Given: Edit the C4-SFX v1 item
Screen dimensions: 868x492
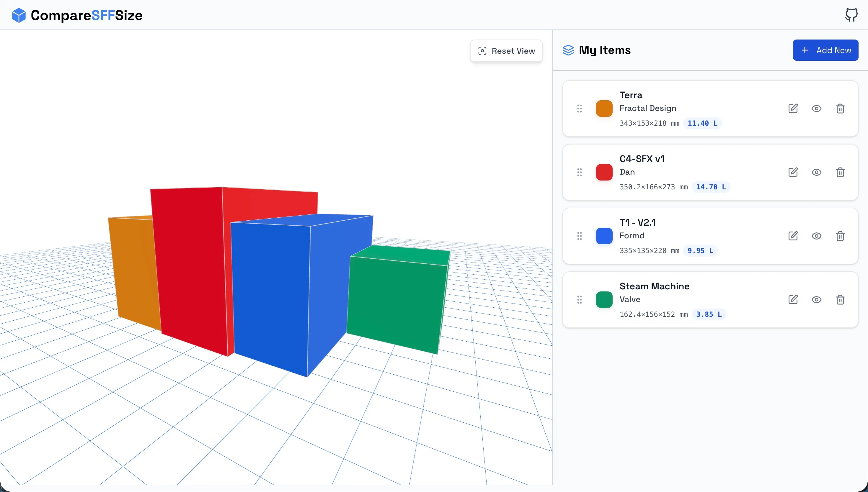Looking at the screenshot, I should 793,172.
